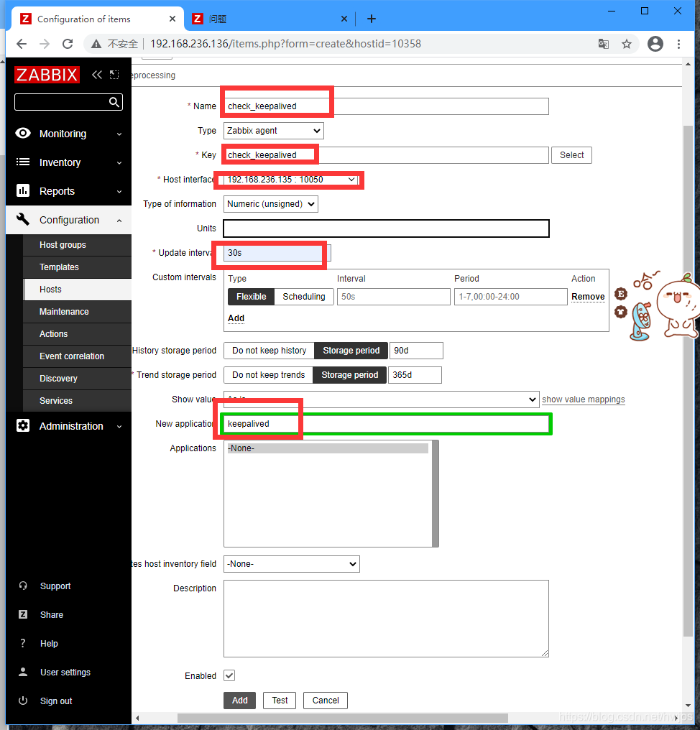
Task: Open Services in Configuration menu
Action: pos(78,401)
